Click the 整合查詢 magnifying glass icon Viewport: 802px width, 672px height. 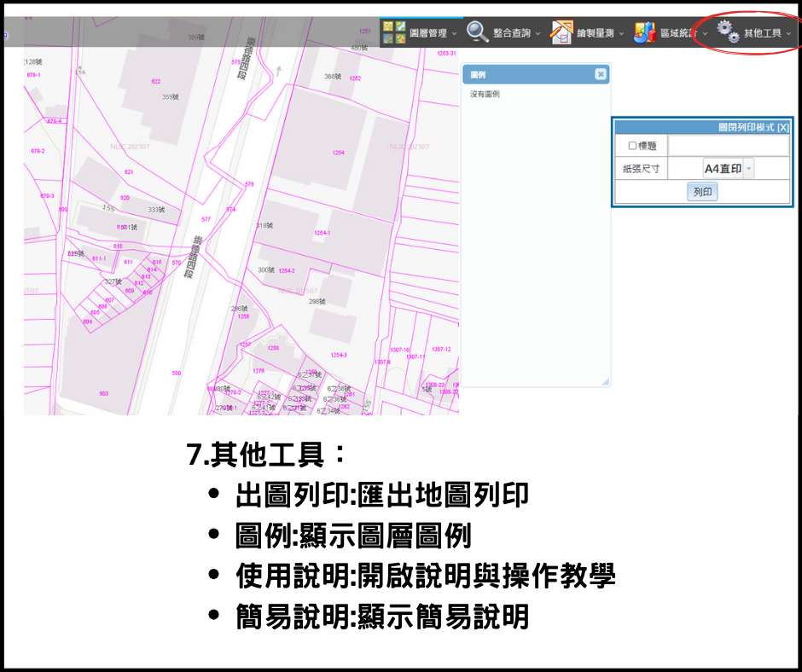(478, 32)
